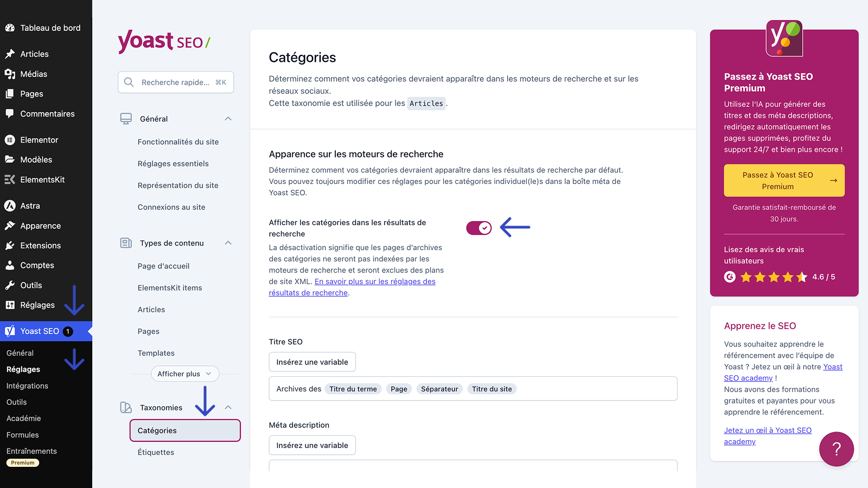Click the Médias library icon
868x488 pixels.
click(x=10, y=74)
